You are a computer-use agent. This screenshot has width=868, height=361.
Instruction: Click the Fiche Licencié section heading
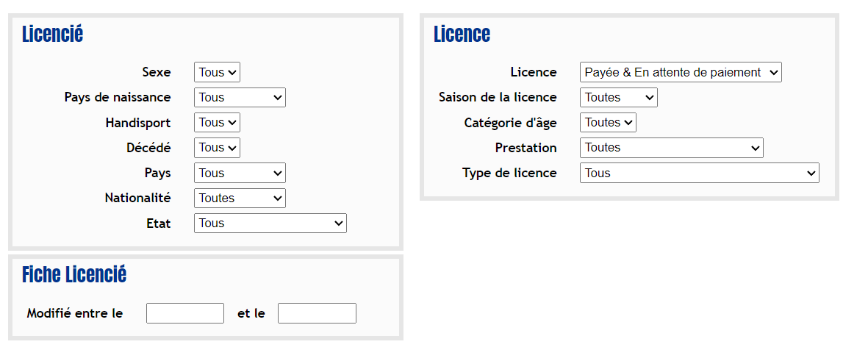74,275
